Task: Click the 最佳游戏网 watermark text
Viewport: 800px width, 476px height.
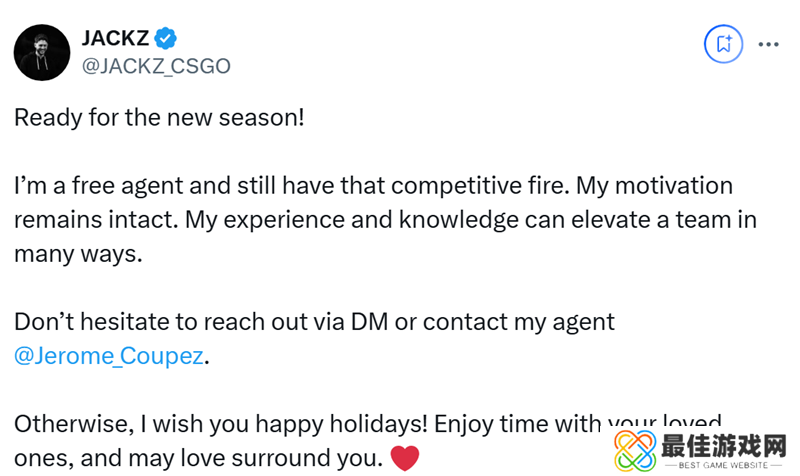Action: coord(727,440)
